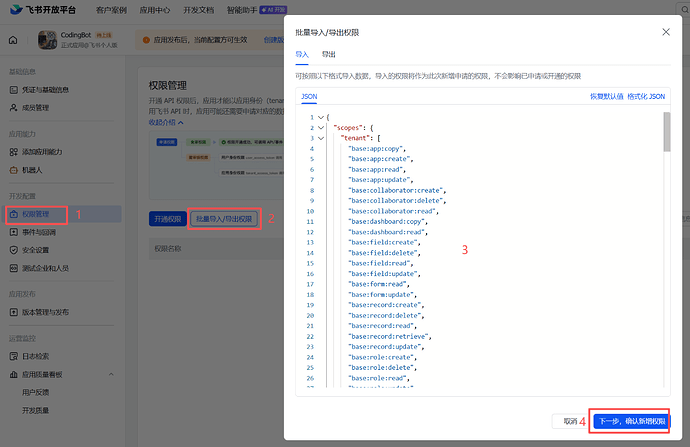This screenshot has height=447, width=690.
Task: Open the home icon in header
Action: (13, 40)
